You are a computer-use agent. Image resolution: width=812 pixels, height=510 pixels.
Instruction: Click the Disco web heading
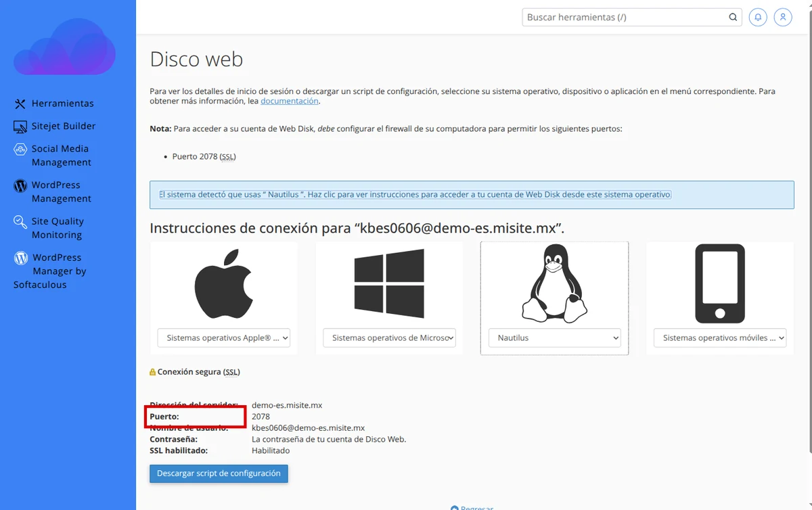click(x=196, y=60)
